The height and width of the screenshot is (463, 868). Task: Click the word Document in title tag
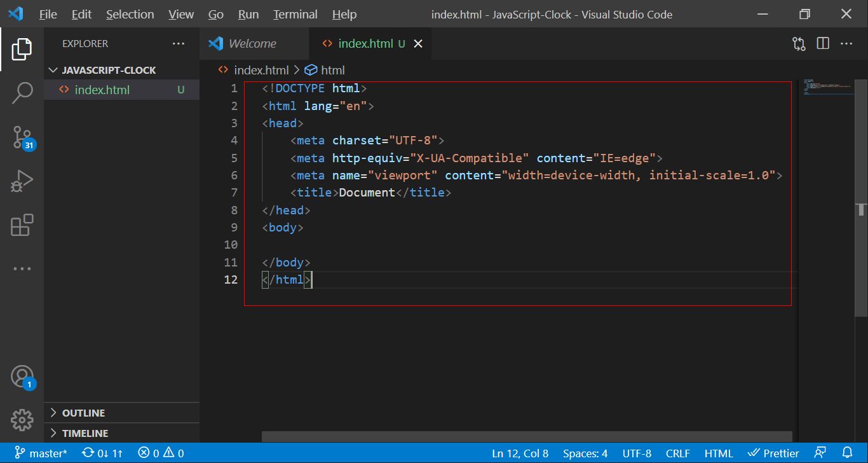(x=367, y=193)
